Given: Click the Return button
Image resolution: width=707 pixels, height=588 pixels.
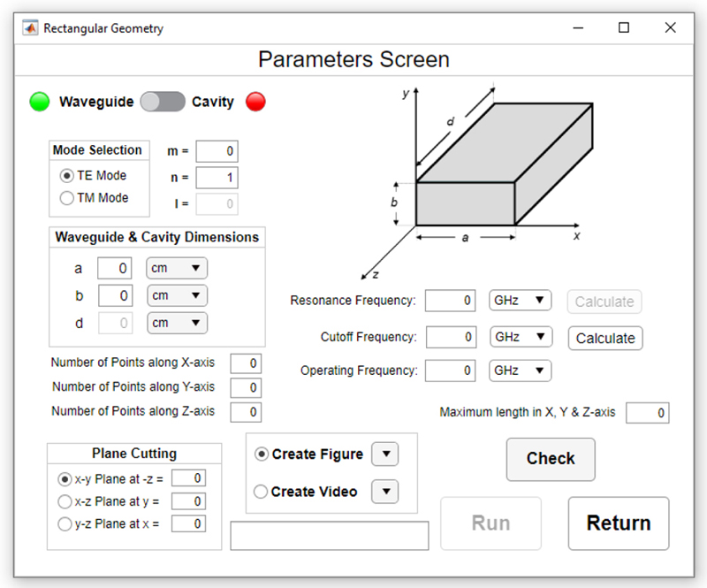Looking at the screenshot, I should coord(619,523).
